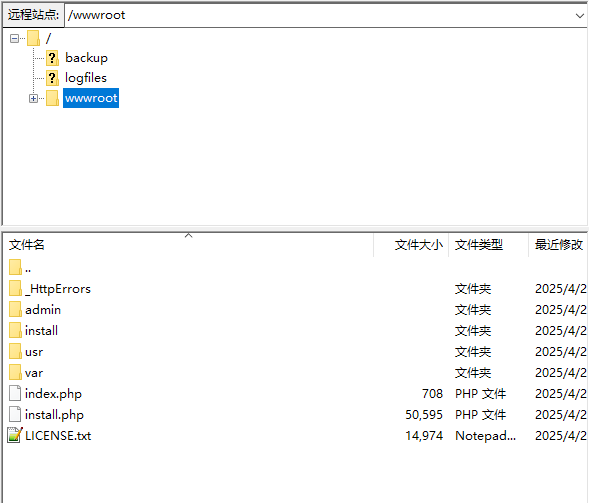Screen dimensions: 589x503
Task: Open the remote site path dropdown
Action: [x=580, y=15]
